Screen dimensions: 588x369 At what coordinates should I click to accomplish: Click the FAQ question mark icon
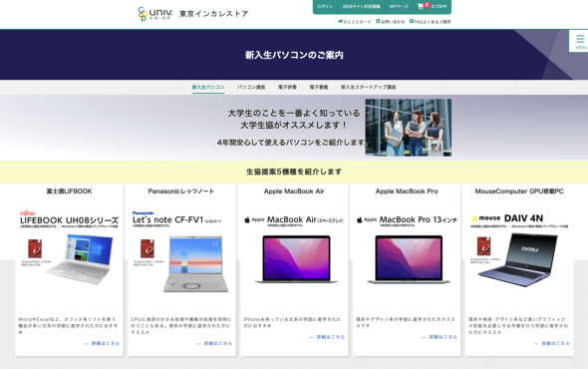[412, 21]
